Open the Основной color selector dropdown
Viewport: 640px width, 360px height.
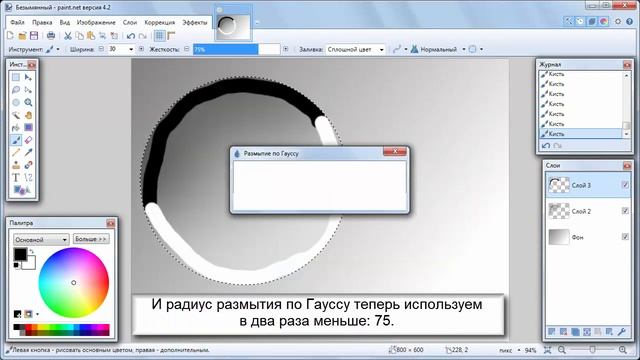click(41, 240)
